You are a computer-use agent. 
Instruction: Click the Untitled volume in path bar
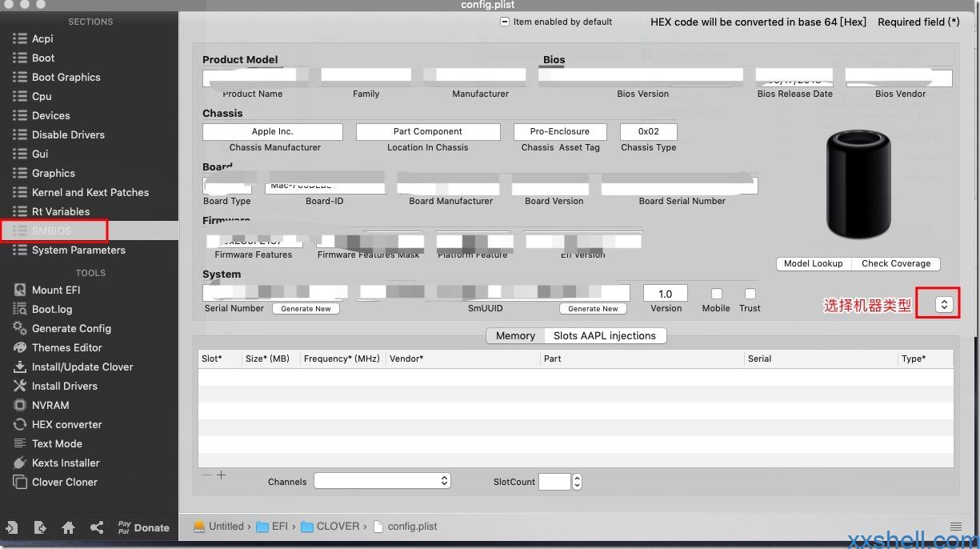pos(218,527)
